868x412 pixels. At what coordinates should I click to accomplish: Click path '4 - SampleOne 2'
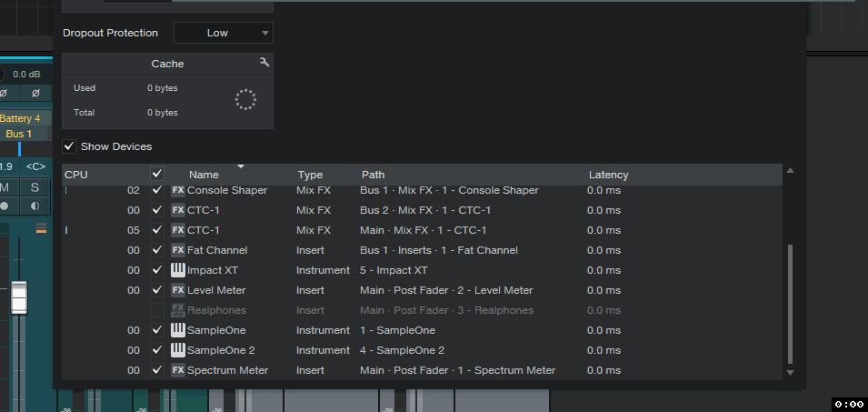(x=402, y=350)
